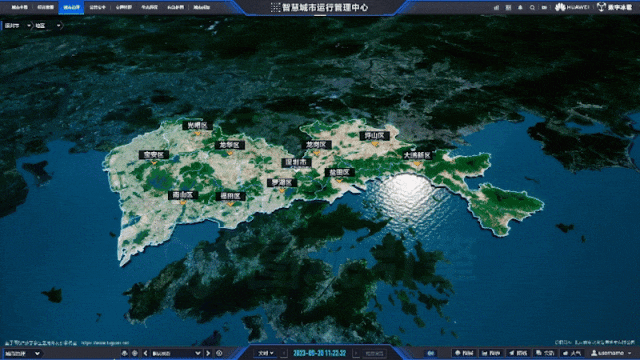Expand the city dropdown in the breadcrumb
640x360 pixels.
click(x=17, y=25)
